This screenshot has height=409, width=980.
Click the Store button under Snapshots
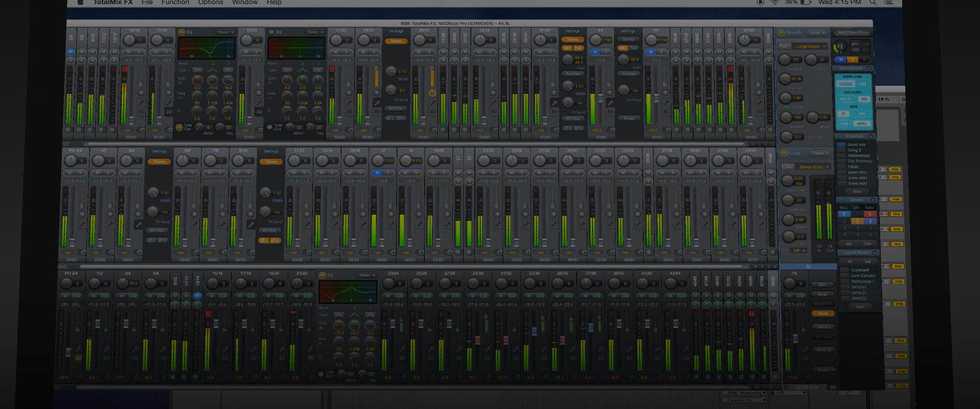click(x=857, y=191)
